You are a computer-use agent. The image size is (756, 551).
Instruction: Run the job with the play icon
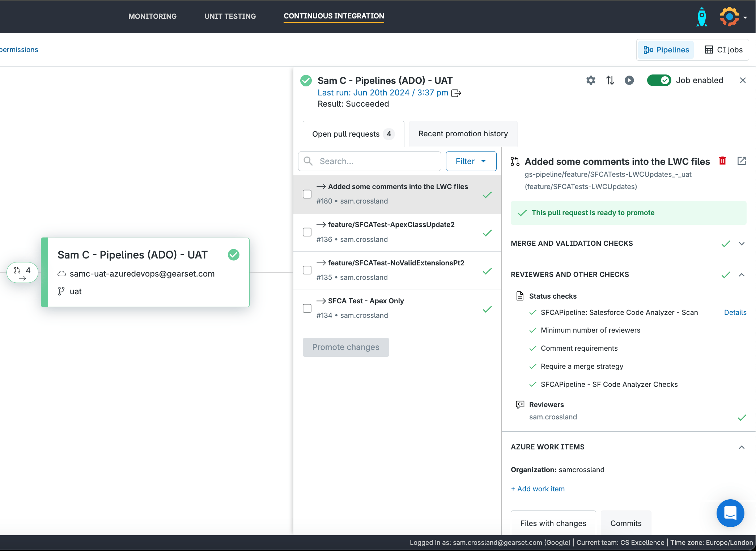point(629,80)
